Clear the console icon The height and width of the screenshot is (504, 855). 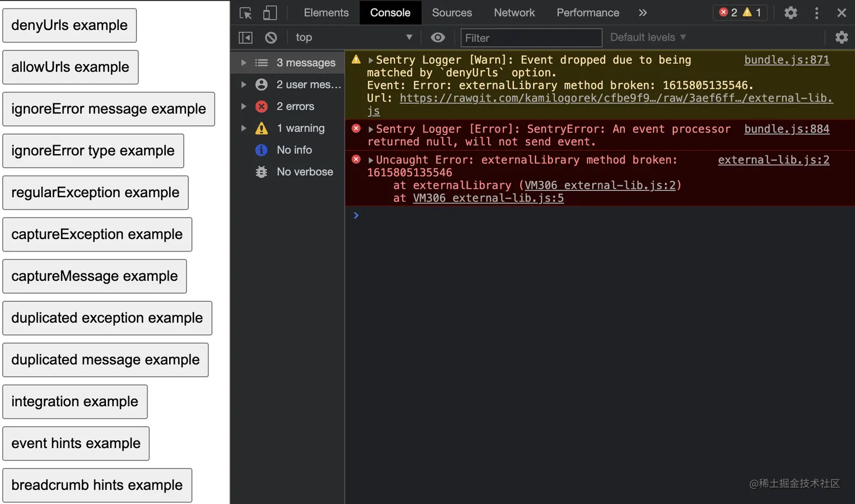click(271, 37)
